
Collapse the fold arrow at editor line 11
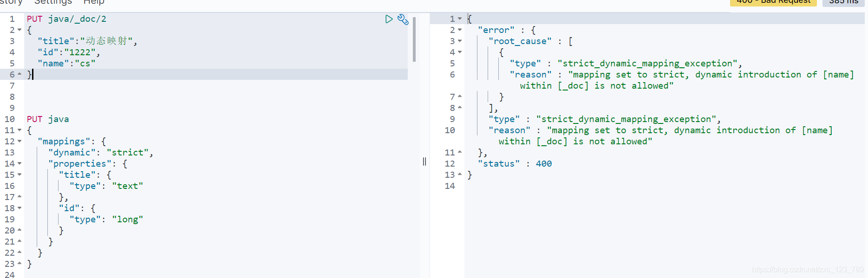[20, 130]
